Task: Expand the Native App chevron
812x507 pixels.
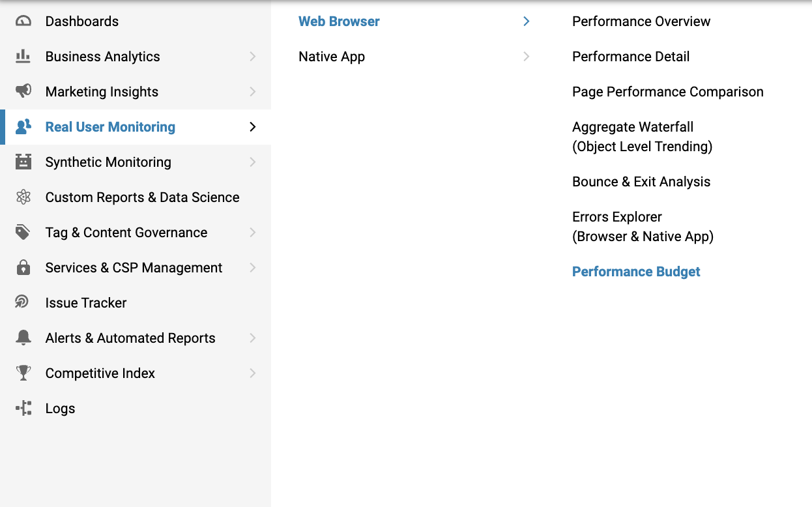Action: pyautogui.click(x=527, y=57)
